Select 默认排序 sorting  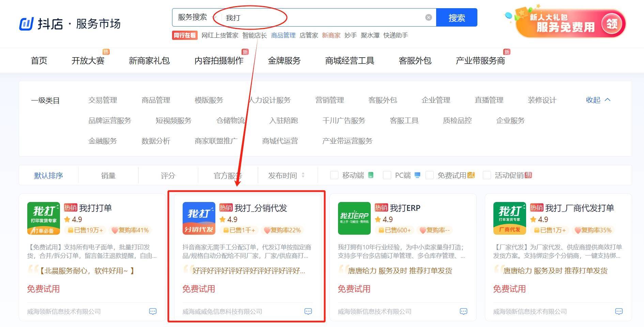click(x=49, y=175)
